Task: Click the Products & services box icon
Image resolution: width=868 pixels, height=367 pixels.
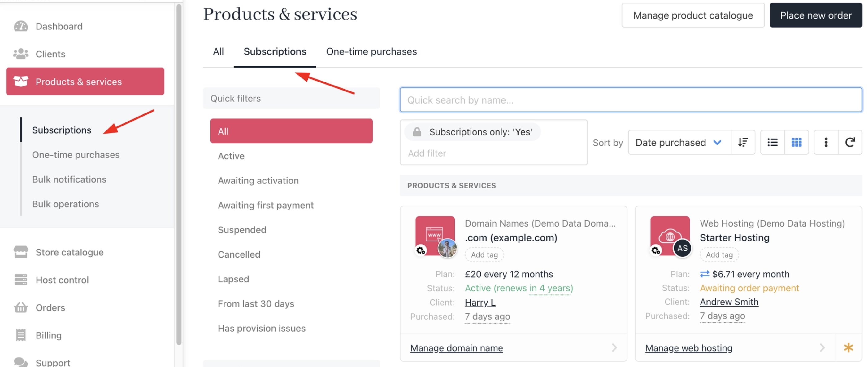Action: 20,81
